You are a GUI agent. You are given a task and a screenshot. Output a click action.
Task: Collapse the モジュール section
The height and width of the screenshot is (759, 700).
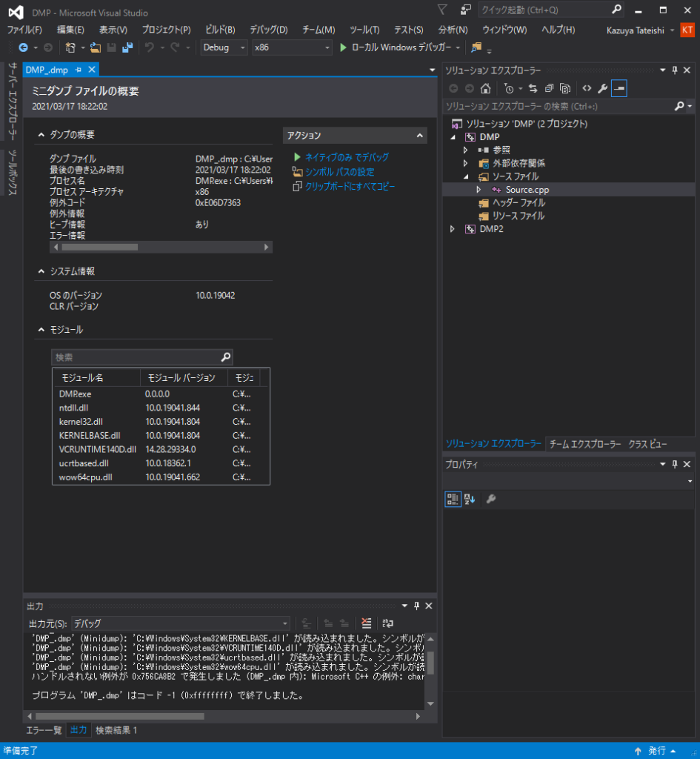(x=41, y=330)
